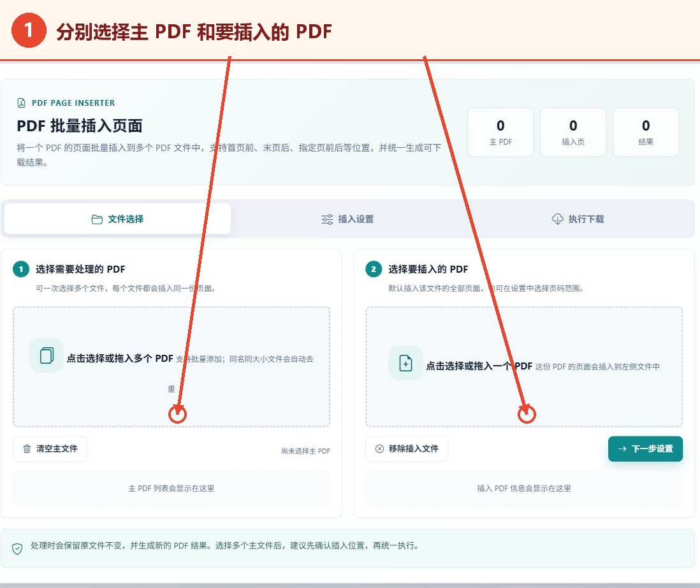Image resolution: width=700 pixels, height=588 pixels.
Task: Click the trash icon on 清空主文件 button
Action: (27, 449)
